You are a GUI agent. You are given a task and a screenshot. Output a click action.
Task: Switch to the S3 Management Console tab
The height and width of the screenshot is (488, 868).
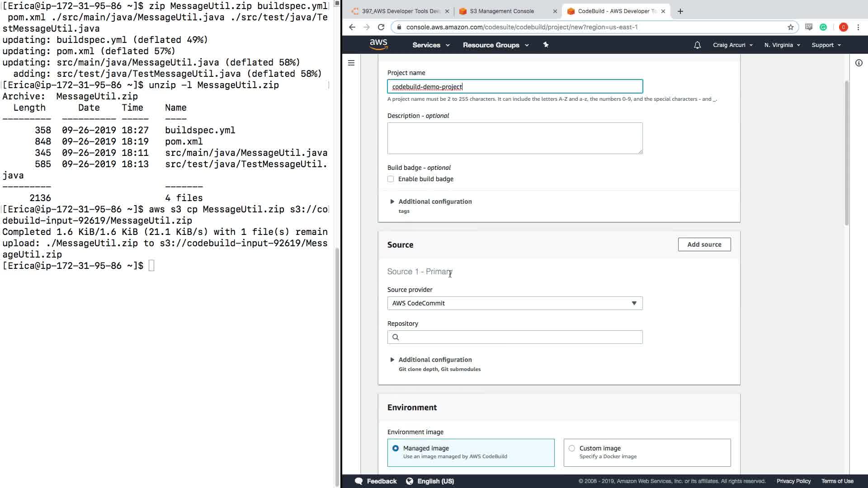502,11
